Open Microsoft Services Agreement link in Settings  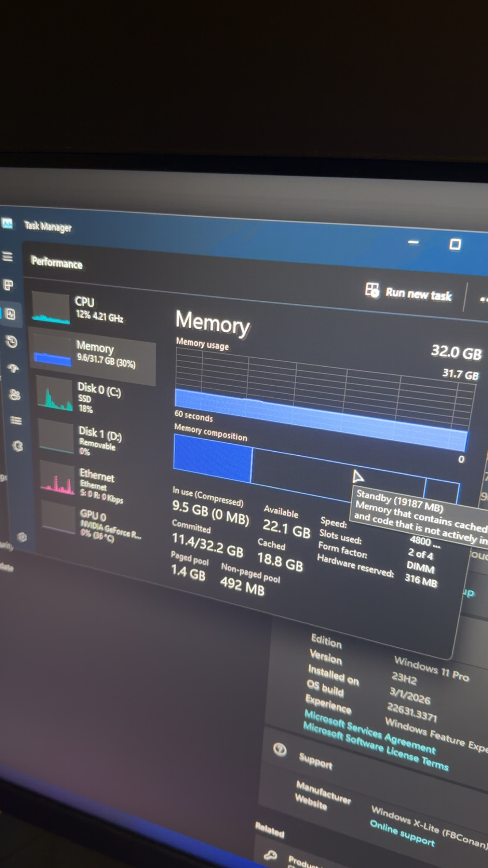click(369, 732)
